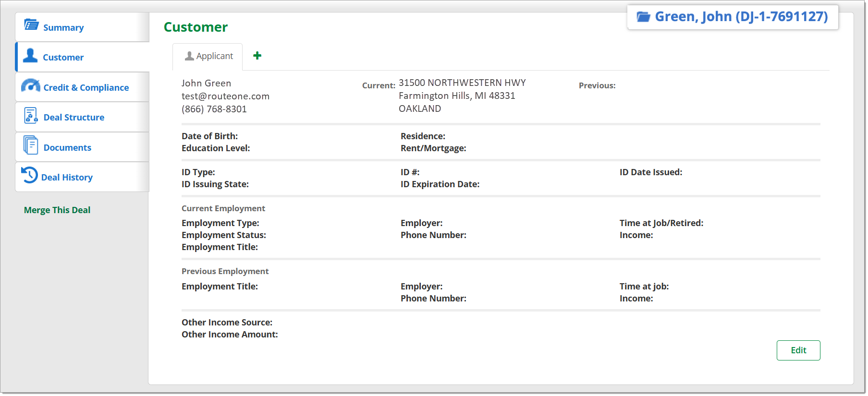868x396 pixels.
Task: Click the Rent/Mortgage label
Action: pyautogui.click(x=433, y=148)
